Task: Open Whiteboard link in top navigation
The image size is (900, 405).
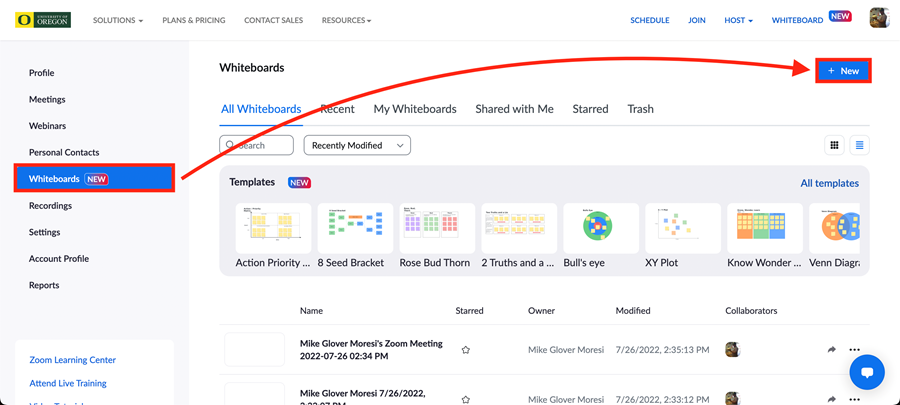Action: click(797, 20)
